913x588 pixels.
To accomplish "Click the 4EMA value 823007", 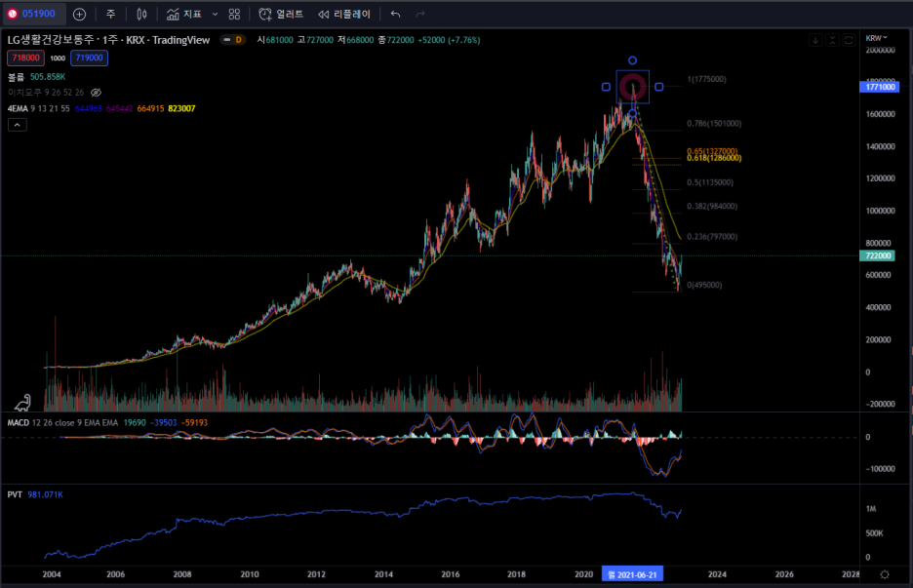I will pos(181,108).
